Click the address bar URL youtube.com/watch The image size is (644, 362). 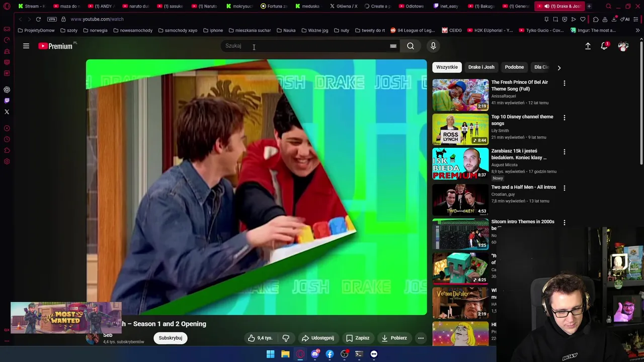(97, 19)
